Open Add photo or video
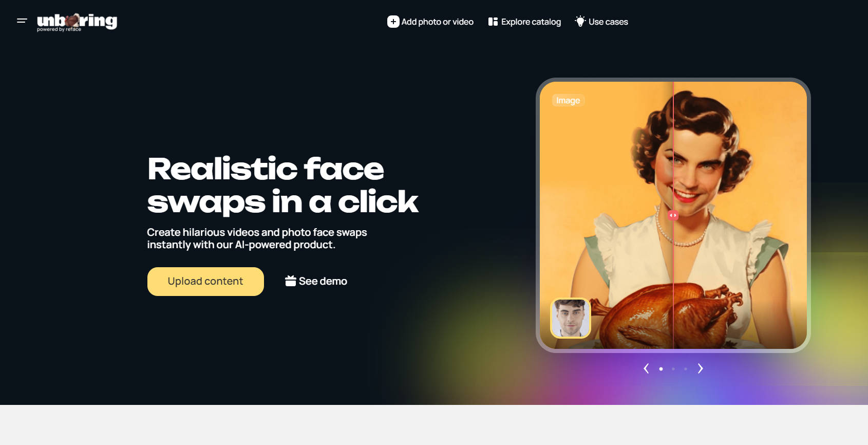This screenshot has width=868, height=445. point(430,22)
